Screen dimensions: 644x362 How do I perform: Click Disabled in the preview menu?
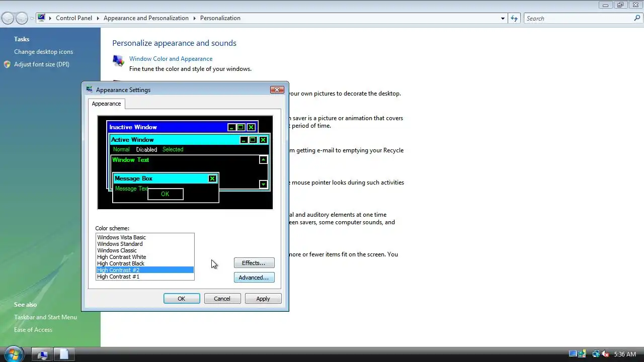point(146,149)
